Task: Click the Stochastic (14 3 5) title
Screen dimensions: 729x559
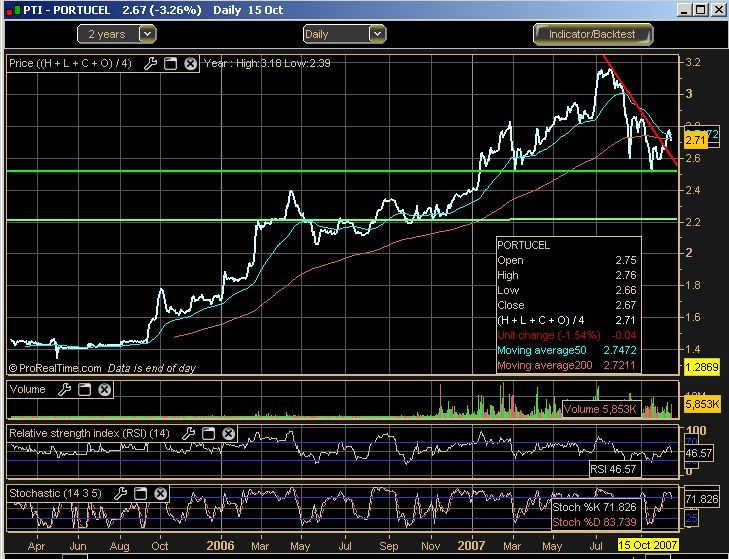Action: [x=55, y=493]
